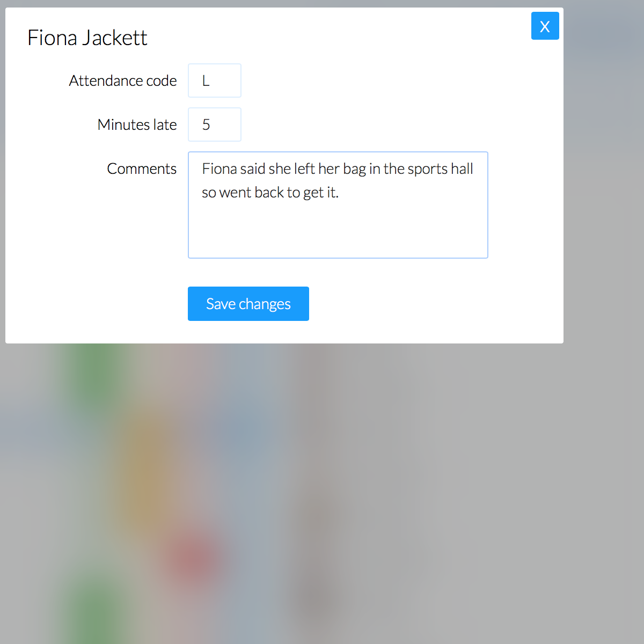This screenshot has width=644, height=644.
Task: Place cursor after "get it." in comment
Action: (x=340, y=192)
